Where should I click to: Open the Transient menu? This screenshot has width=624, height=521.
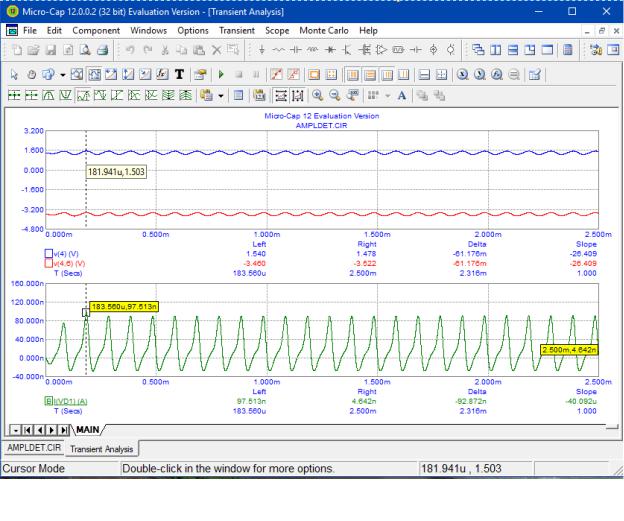[237, 31]
